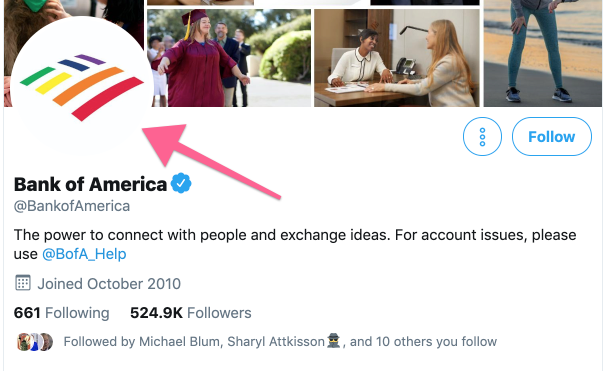Click the @BankofAmerica handle text
The image size is (609, 371).
72,206
